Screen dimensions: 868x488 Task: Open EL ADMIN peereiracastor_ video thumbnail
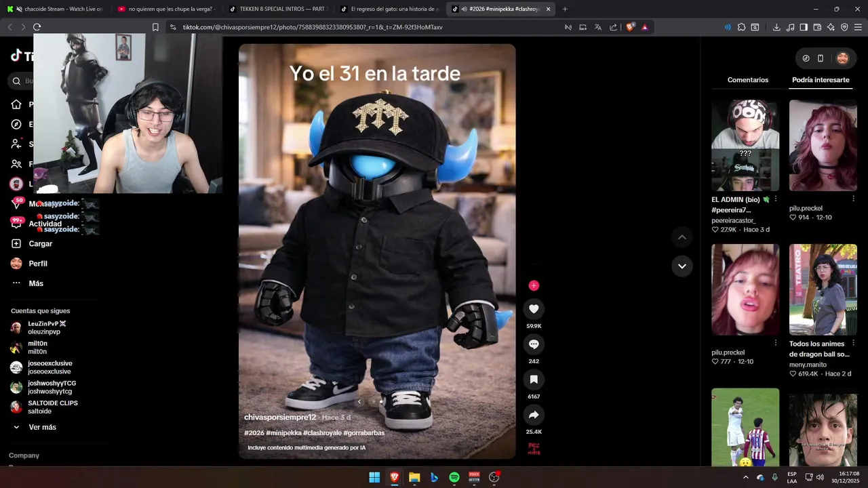[745, 145]
